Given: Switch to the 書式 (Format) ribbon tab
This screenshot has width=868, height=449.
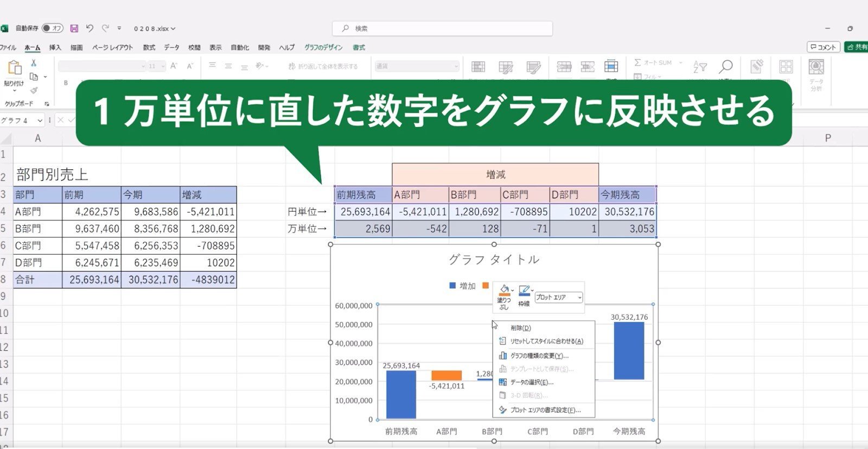Looking at the screenshot, I should pyautogui.click(x=359, y=47).
